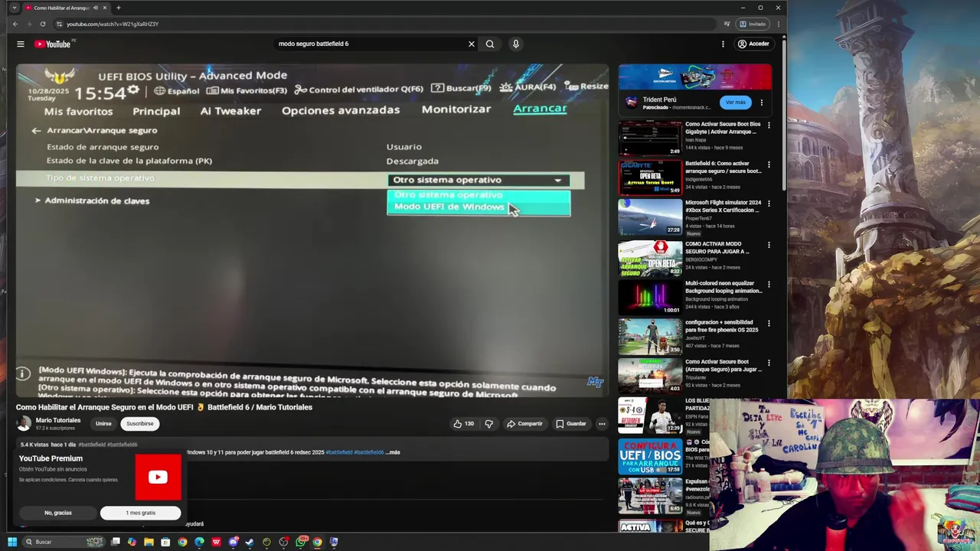Open Microsoft Edge from taskbar

199,542
